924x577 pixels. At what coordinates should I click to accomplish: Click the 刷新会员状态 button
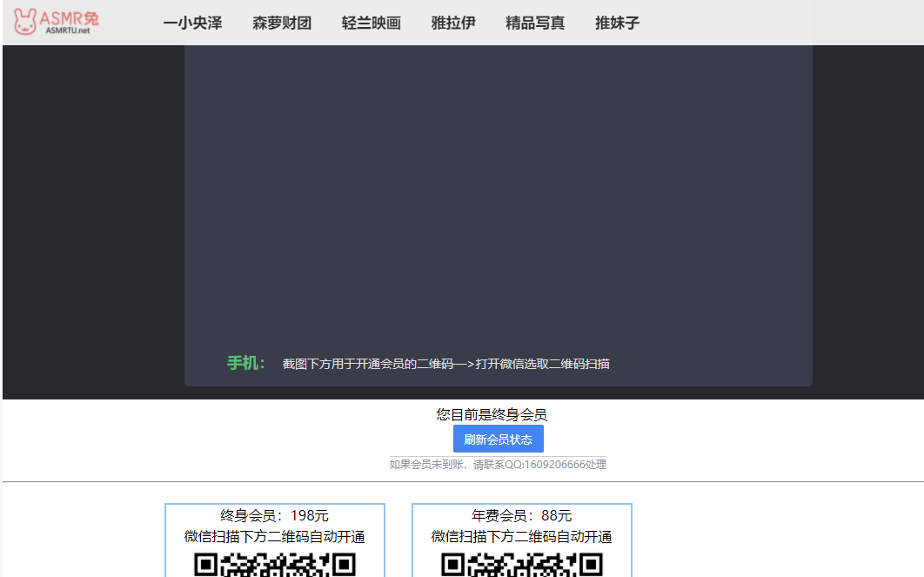pyautogui.click(x=498, y=439)
